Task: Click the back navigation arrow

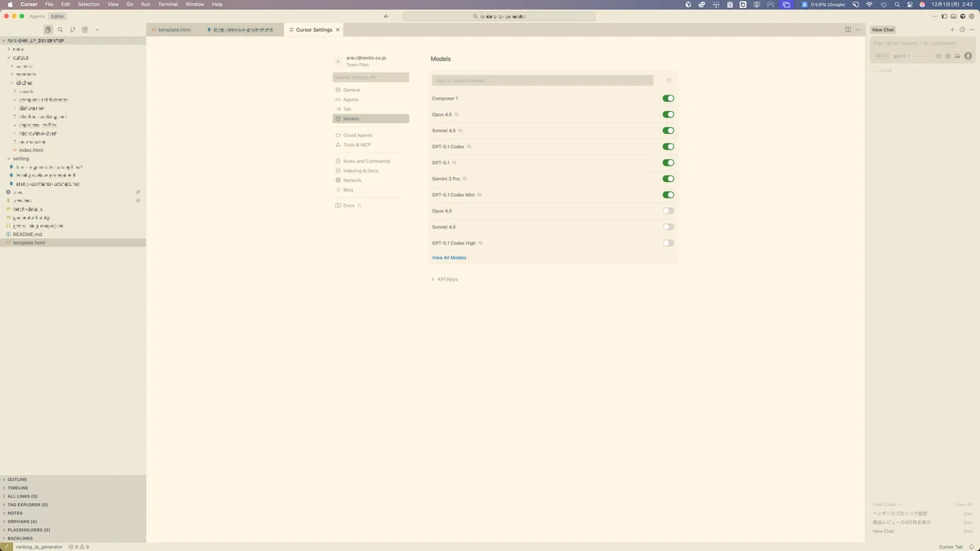Action: coord(386,16)
